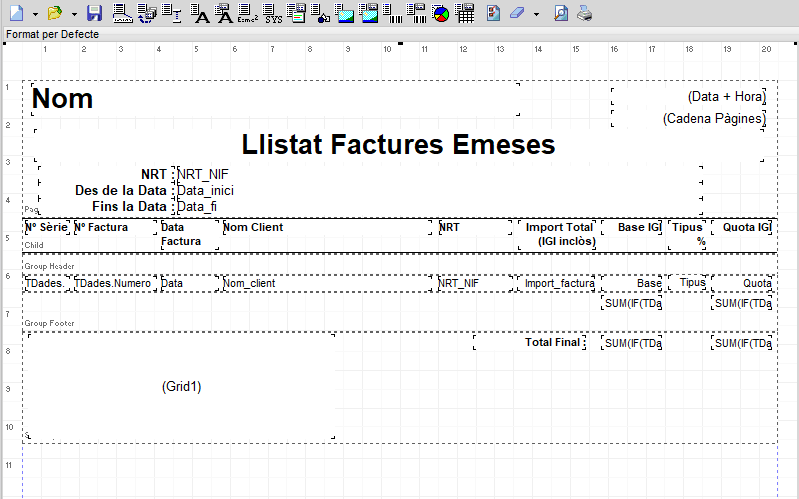Select the 'Base' detail field
Image resolution: width=799 pixels, height=499 pixels.
632,283
